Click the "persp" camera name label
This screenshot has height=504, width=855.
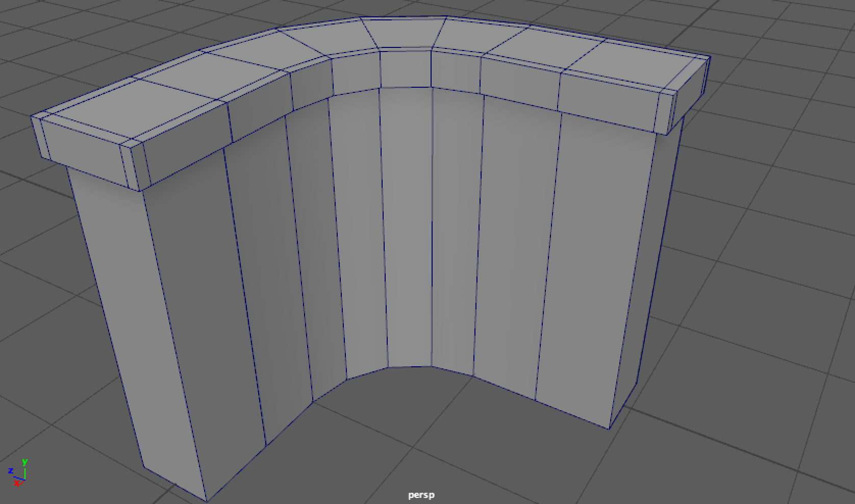click(x=421, y=495)
